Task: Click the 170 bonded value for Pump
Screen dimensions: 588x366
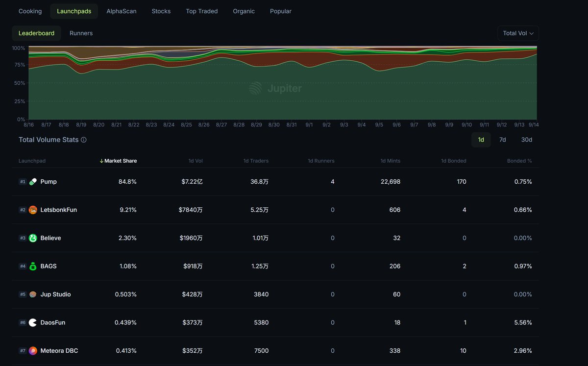Action: pyautogui.click(x=461, y=182)
